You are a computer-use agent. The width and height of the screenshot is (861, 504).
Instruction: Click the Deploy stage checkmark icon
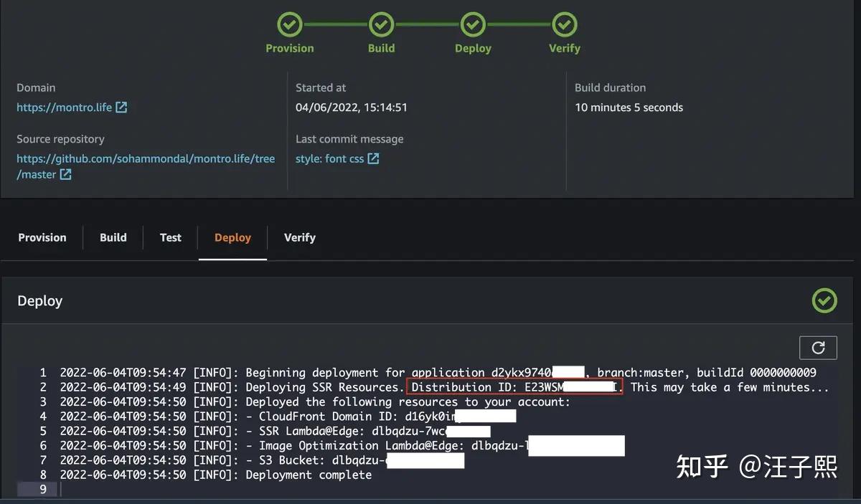pos(473,23)
